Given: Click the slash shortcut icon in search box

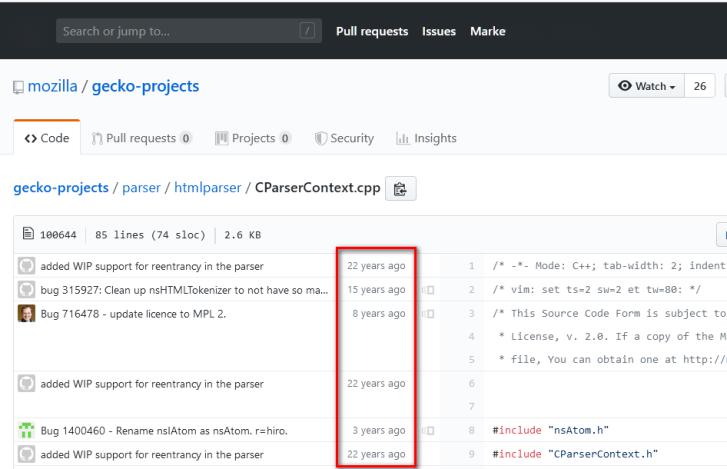Looking at the screenshot, I should pyautogui.click(x=307, y=31).
